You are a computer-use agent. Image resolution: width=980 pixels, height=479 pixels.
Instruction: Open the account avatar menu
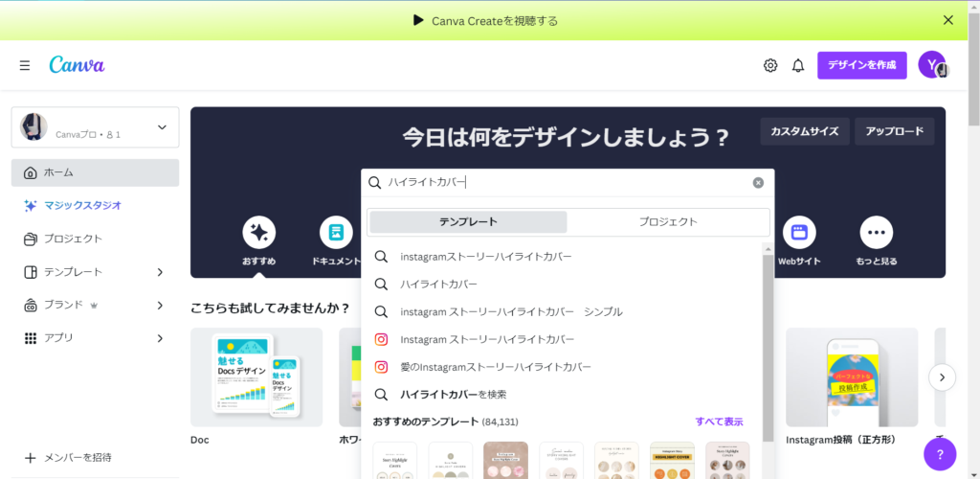pyautogui.click(x=932, y=65)
